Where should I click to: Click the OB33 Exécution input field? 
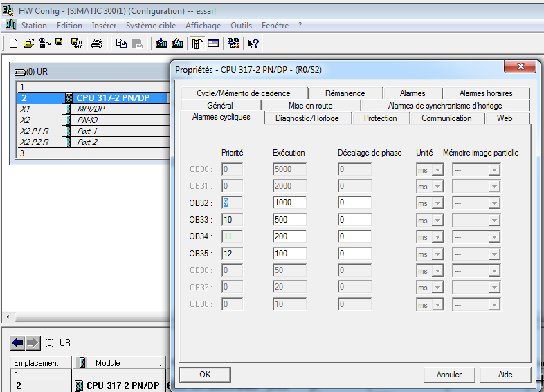pos(289,220)
